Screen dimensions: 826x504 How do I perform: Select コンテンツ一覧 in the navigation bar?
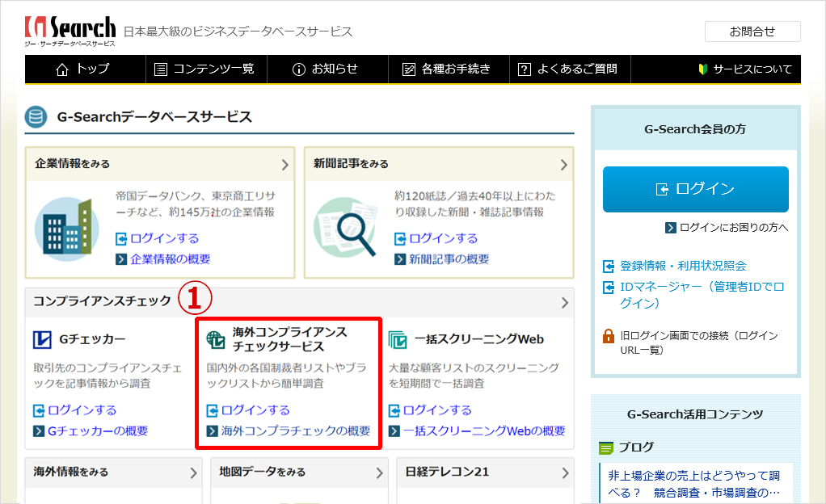click(x=204, y=69)
